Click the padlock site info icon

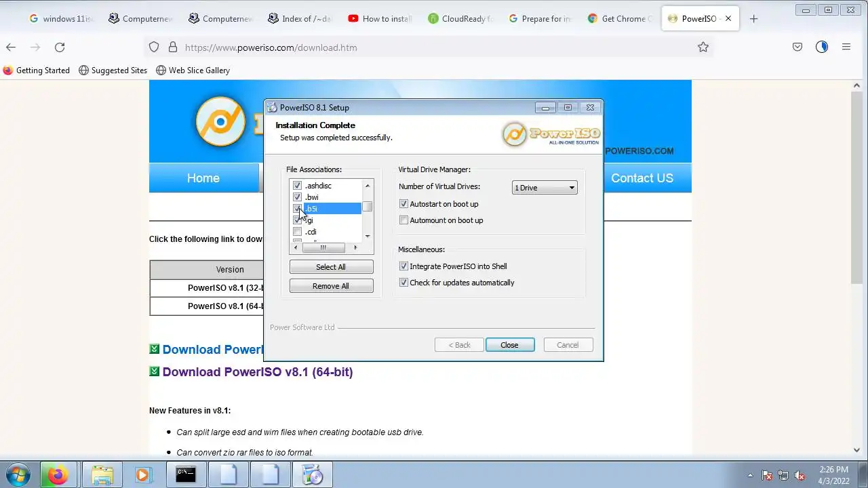(x=172, y=47)
